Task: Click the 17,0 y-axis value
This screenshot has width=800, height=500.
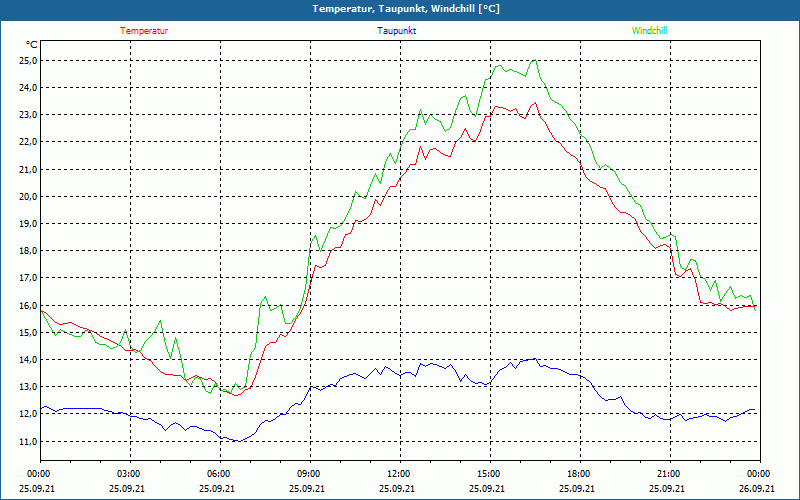Action: (29, 278)
